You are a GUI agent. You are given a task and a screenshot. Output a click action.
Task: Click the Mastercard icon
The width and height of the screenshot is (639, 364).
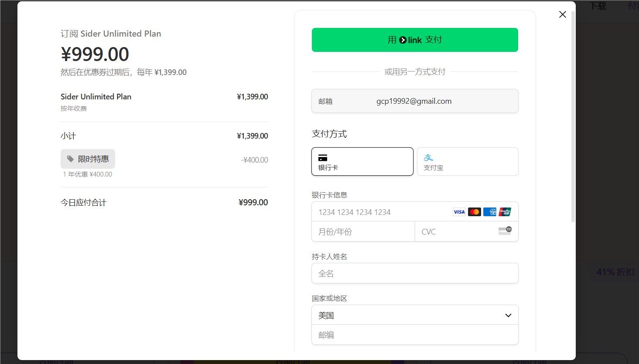[475, 212]
